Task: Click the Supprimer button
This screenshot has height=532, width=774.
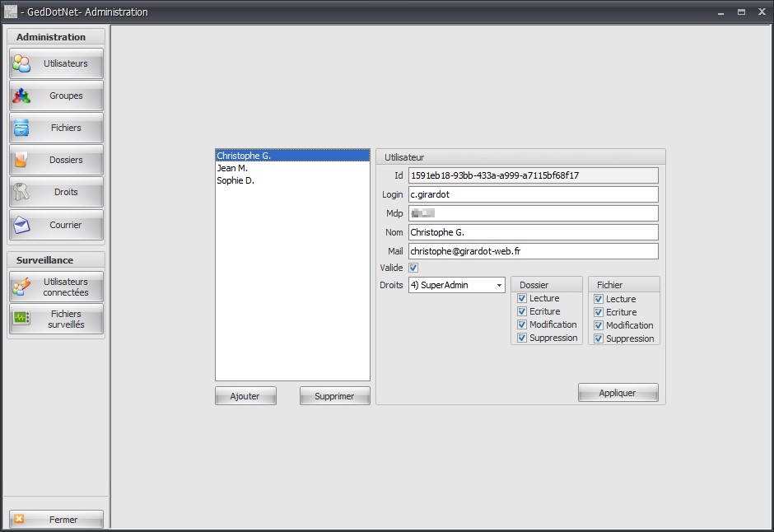Action: tap(334, 396)
